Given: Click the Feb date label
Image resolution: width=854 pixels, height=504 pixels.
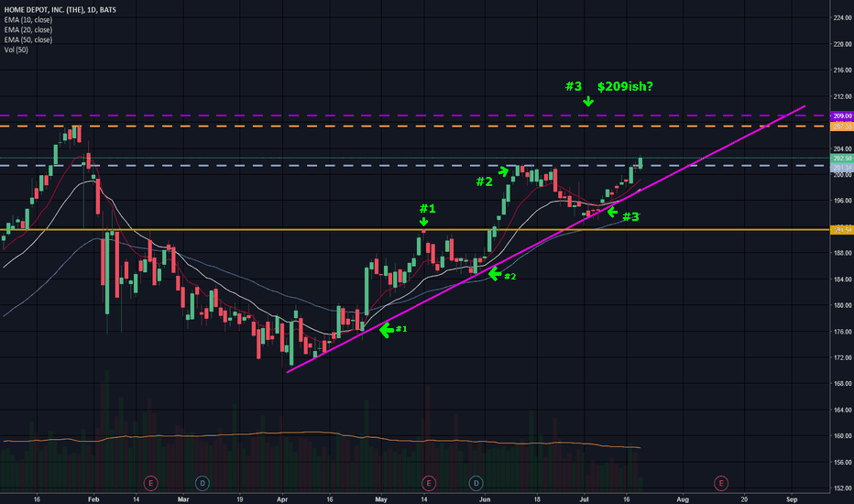Looking at the screenshot, I should click(x=93, y=499).
